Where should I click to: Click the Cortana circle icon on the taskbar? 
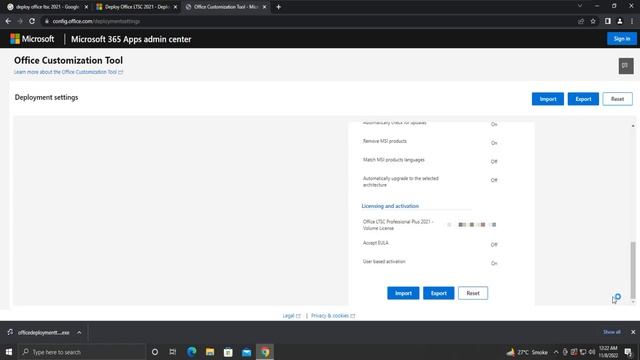tap(155, 352)
